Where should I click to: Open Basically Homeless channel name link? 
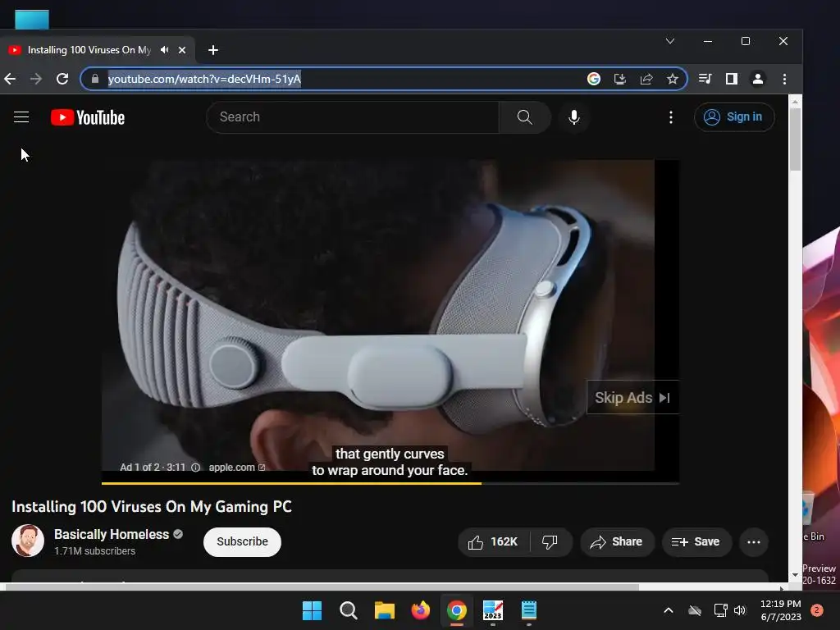112,534
